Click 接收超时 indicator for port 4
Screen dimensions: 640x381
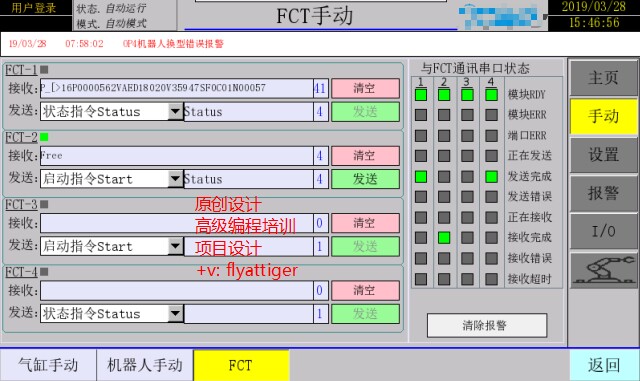(x=491, y=279)
